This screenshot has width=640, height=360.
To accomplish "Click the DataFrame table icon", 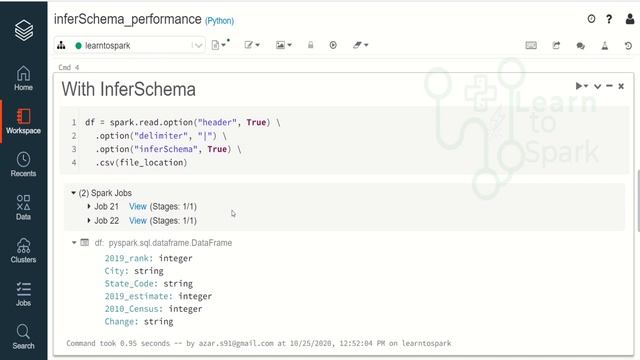I will click(x=84, y=242).
